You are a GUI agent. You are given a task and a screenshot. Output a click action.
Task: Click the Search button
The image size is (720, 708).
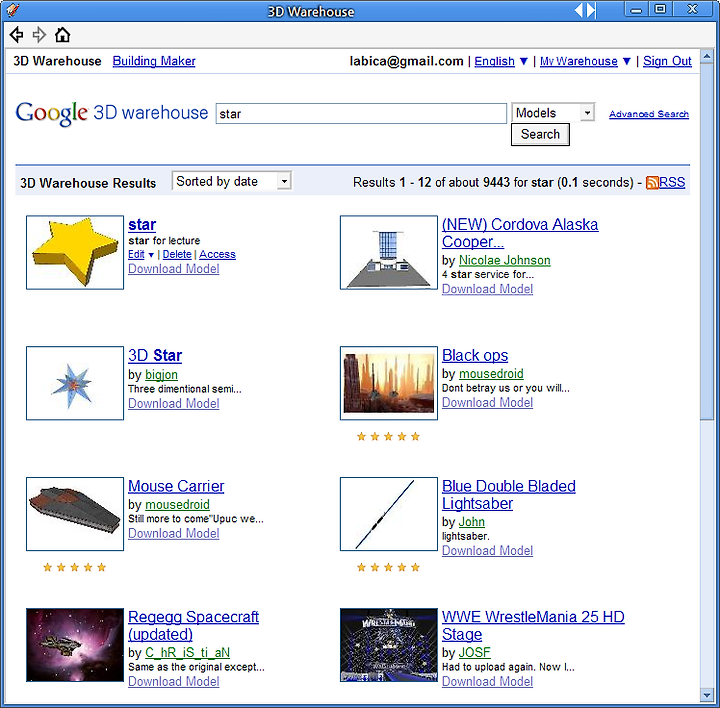tap(540, 135)
